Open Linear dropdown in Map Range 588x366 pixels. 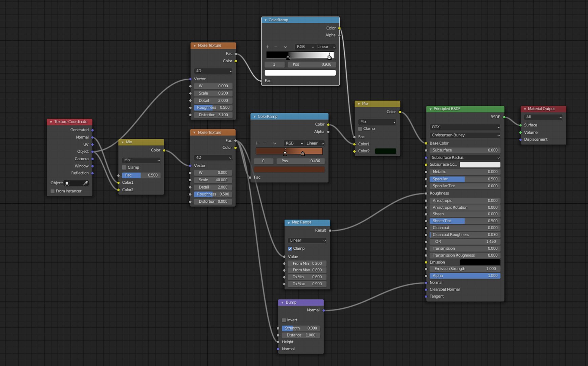coord(307,240)
